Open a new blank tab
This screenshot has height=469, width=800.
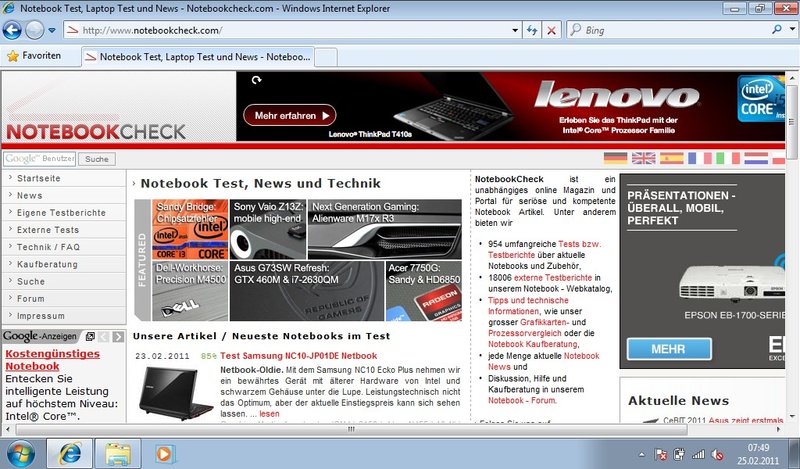pos(326,57)
